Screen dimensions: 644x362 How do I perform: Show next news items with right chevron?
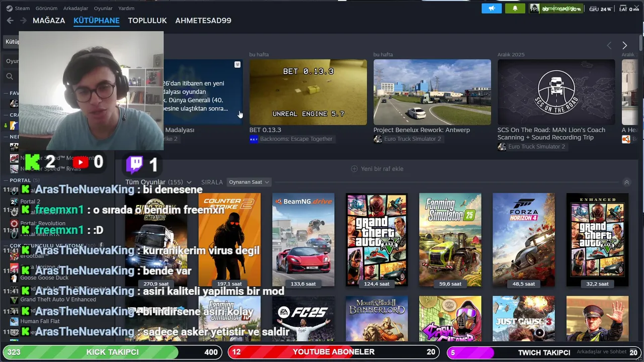coord(624,45)
